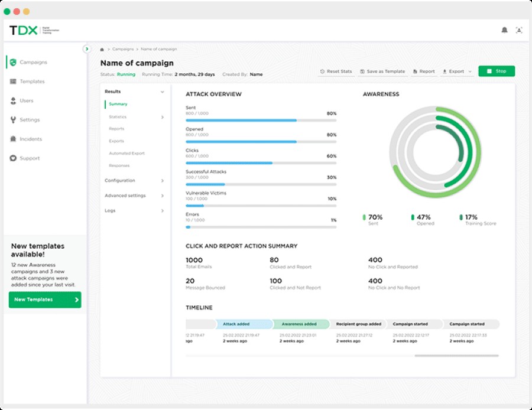The height and width of the screenshot is (410, 532).
Task: Expand the Configuration section
Action: 163,181
